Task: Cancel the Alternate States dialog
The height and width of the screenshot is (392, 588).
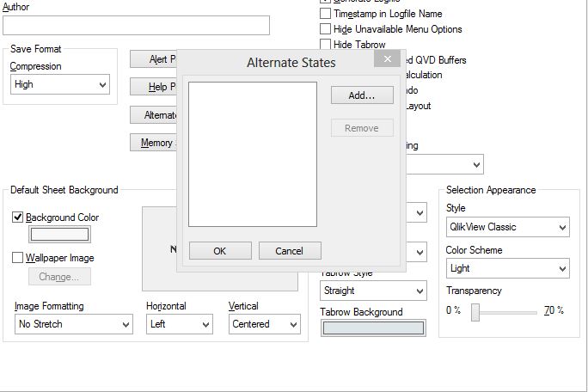Action: (x=290, y=251)
